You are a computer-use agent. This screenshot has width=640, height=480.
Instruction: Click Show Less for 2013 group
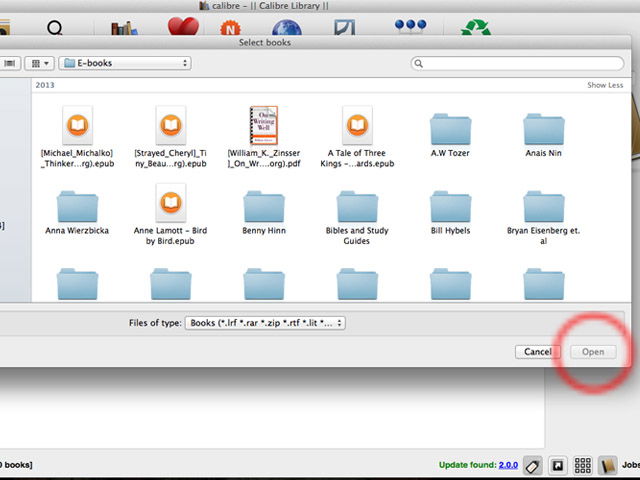[x=605, y=85]
